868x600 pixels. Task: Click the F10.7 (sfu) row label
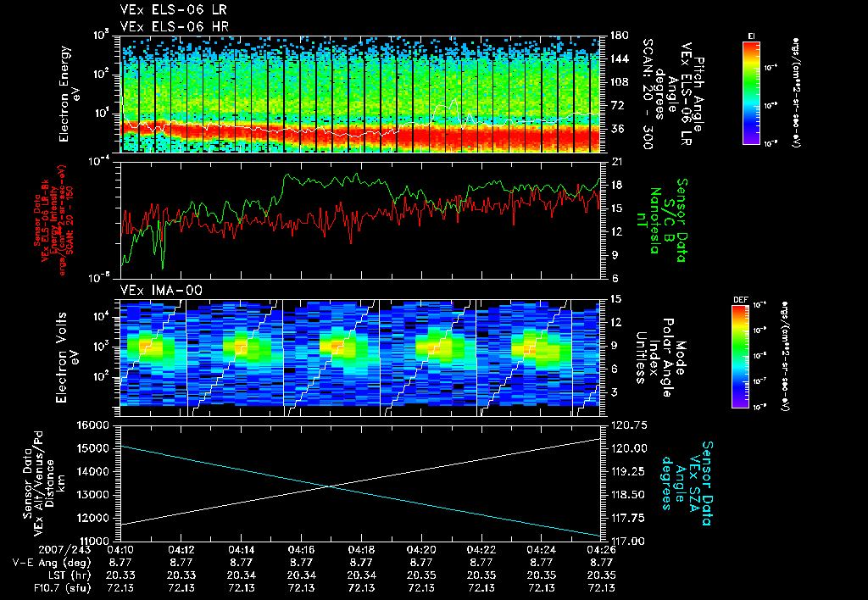[x=62, y=588]
